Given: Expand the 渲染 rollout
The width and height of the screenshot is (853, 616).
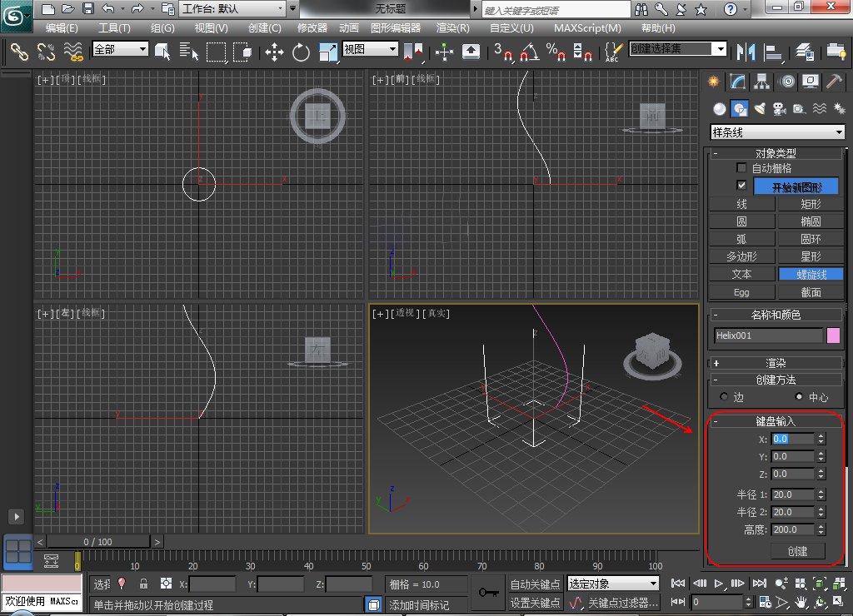Looking at the screenshot, I should 776,363.
